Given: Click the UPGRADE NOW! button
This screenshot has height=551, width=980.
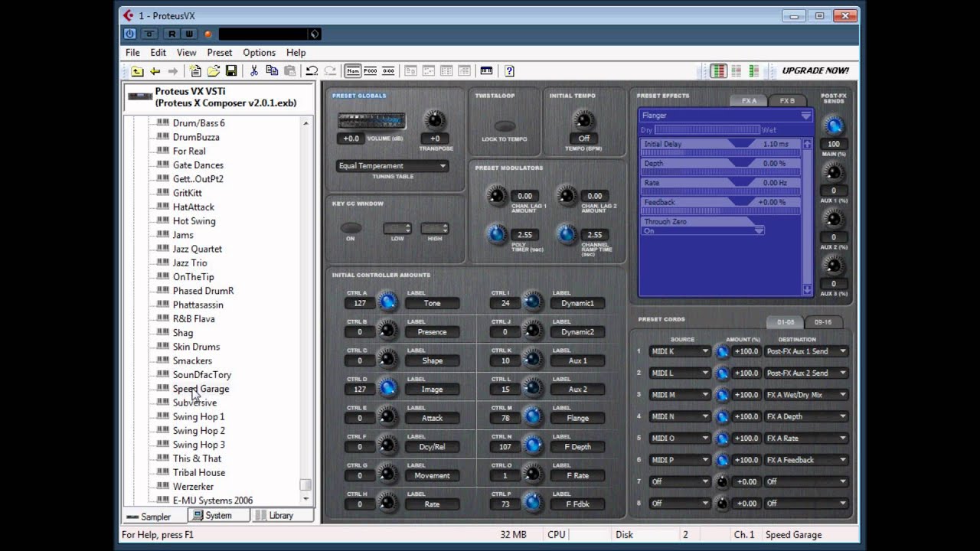Looking at the screenshot, I should coord(815,70).
